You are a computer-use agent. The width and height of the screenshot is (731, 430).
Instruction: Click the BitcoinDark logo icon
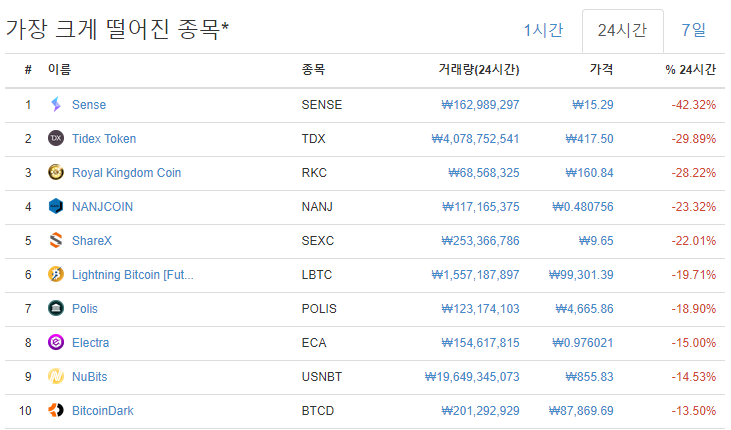click(56, 410)
